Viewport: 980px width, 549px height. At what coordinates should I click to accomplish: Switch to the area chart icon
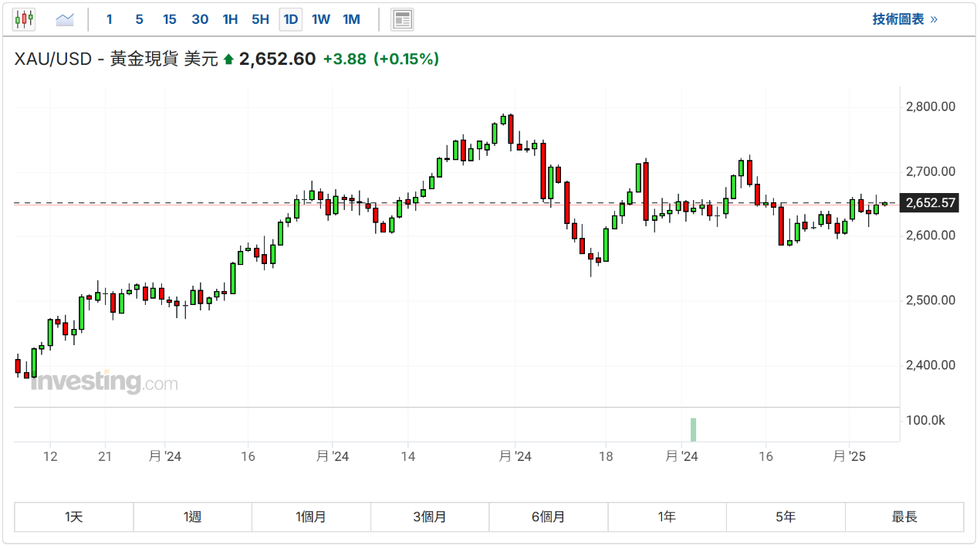point(65,19)
